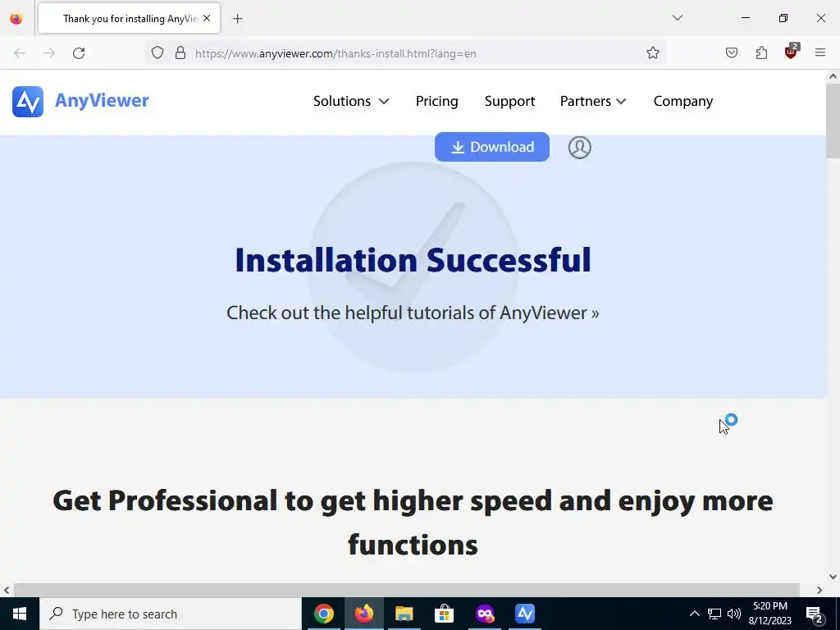This screenshot has width=840, height=630.
Task: Open the Pricing page
Action: pyautogui.click(x=436, y=101)
